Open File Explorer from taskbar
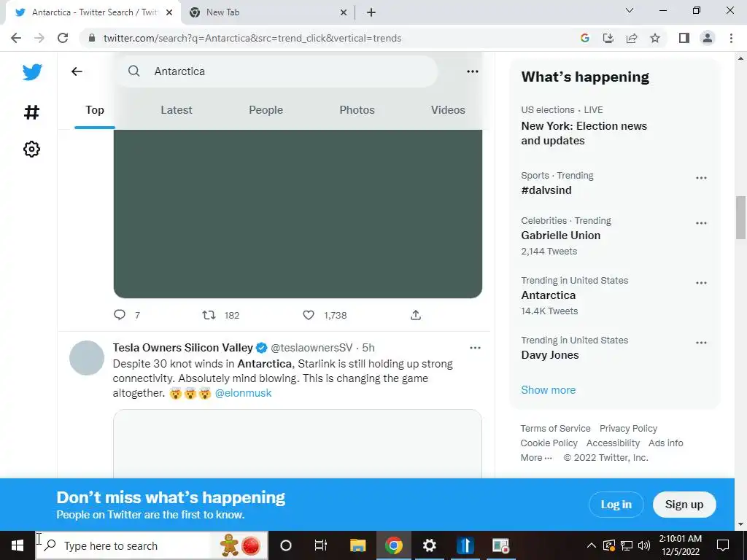The height and width of the screenshot is (560, 747). click(357, 545)
